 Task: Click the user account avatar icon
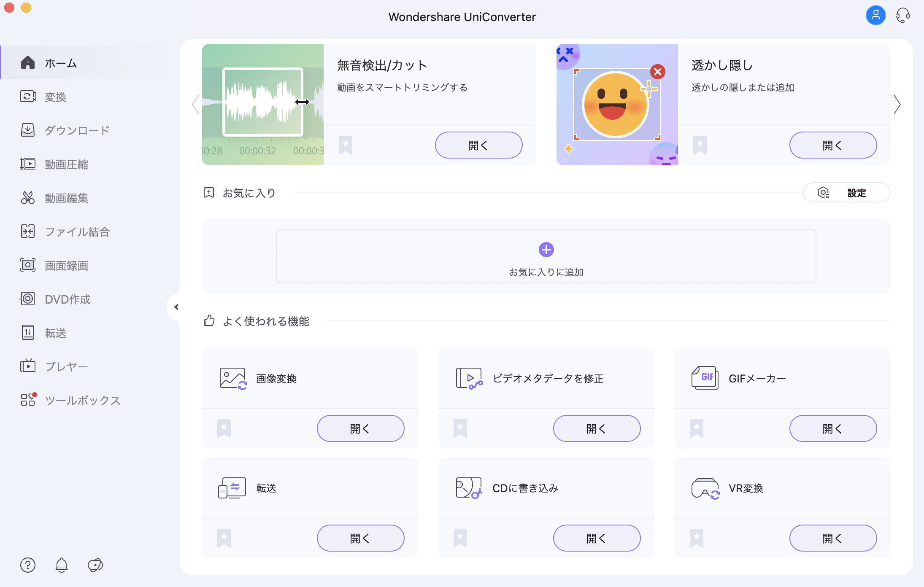point(875,16)
